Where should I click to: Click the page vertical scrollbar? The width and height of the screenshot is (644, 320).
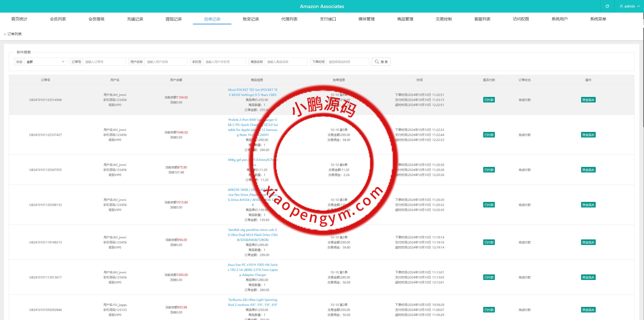pos(643,76)
